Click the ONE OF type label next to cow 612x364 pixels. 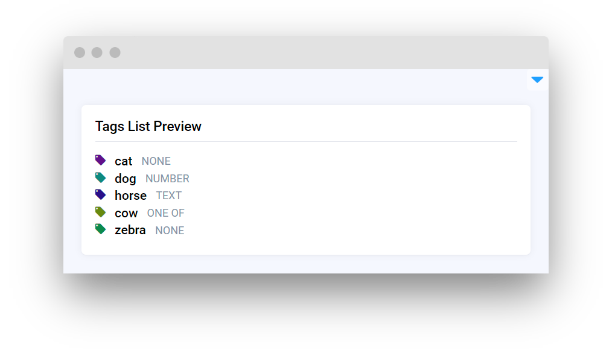(x=166, y=213)
